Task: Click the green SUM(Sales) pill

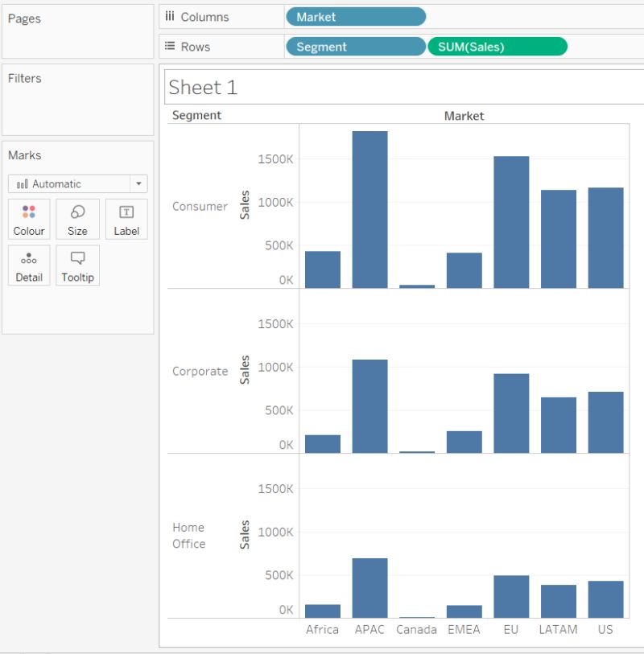Action: 497,46
